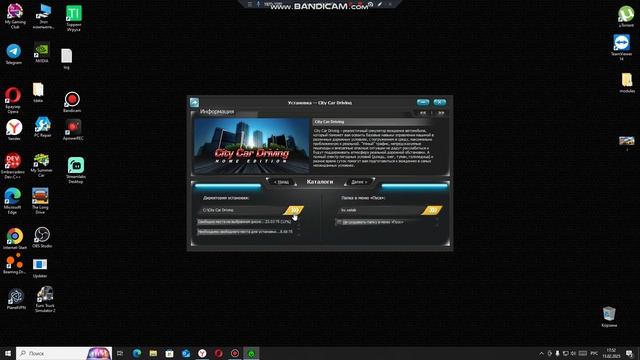
Task: Open the Yandex browser desktop shortcut
Action: (14, 130)
